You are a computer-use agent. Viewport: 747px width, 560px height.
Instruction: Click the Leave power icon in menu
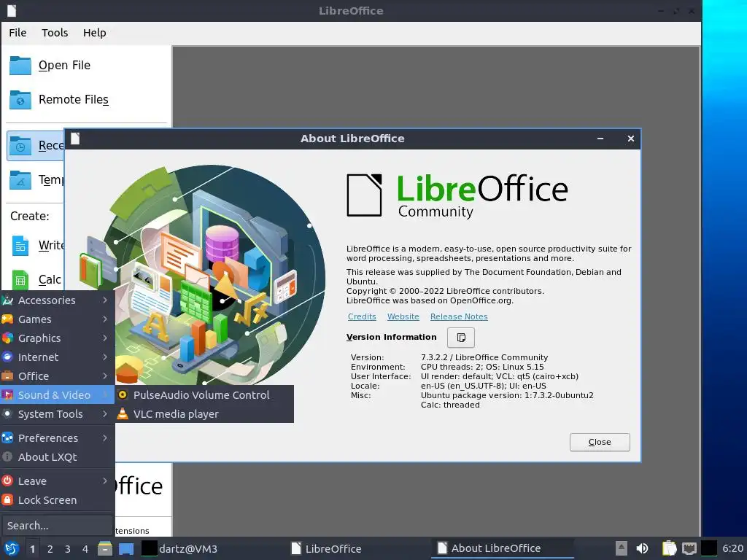click(x=7, y=481)
